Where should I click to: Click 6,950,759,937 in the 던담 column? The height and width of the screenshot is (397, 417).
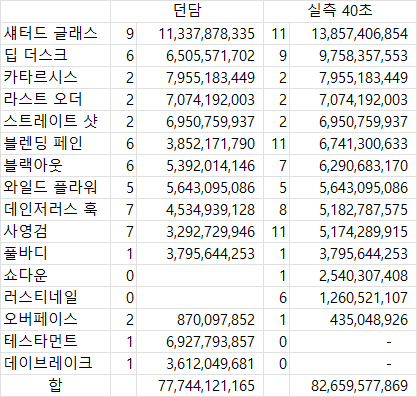coord(200,121)
